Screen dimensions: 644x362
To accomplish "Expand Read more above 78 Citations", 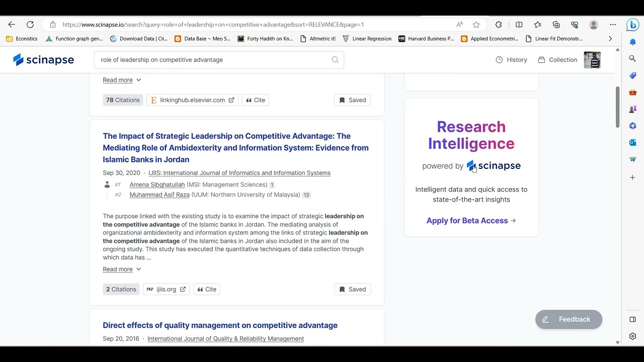I will click(x=122, y=80).
